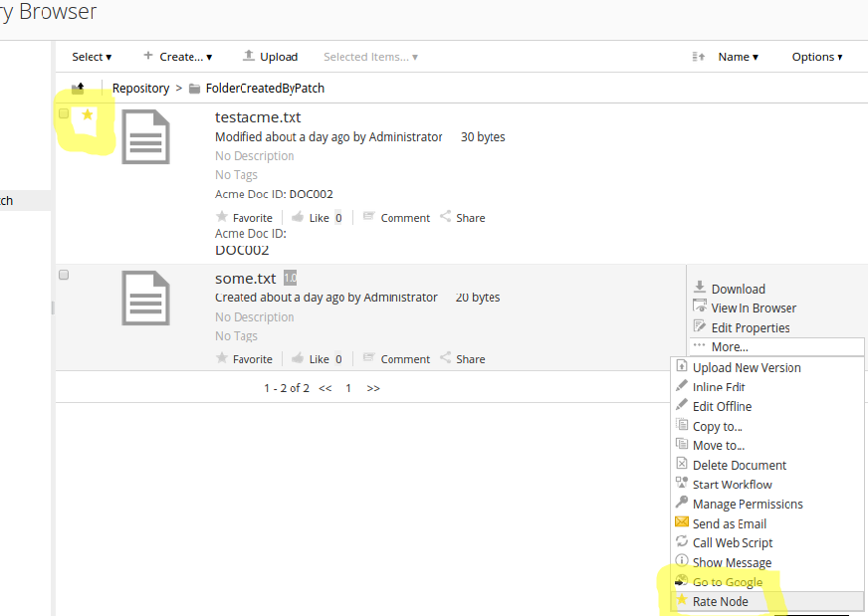
Task: Click the document thumbnail for testacme.txt
Action: click(x=145, y=136)
